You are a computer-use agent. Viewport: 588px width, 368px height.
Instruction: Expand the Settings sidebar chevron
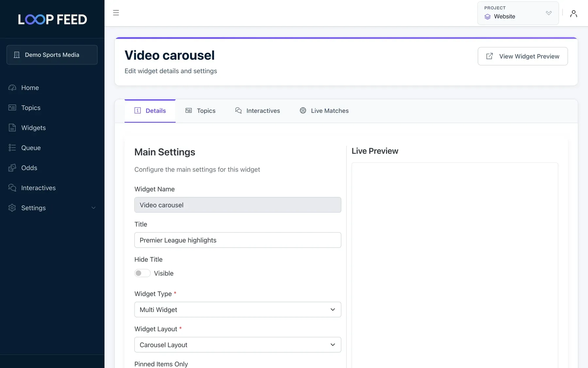point(93,208)
